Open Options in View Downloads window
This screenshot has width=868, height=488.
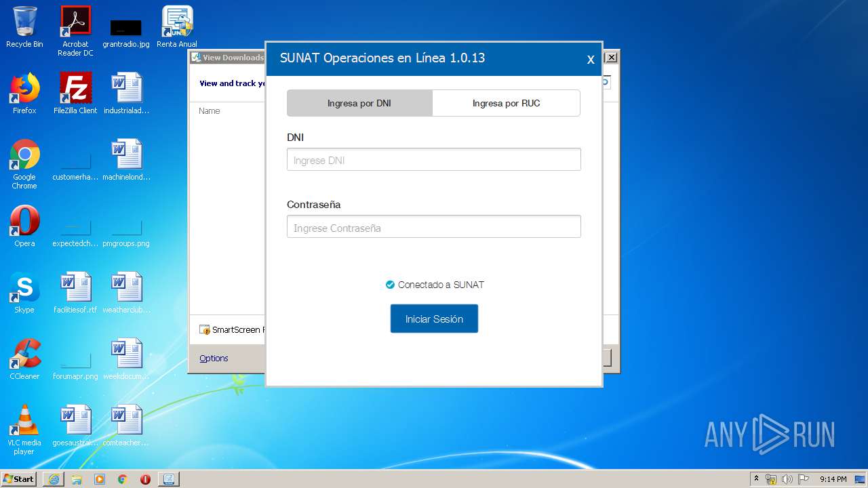coord(214,358)
